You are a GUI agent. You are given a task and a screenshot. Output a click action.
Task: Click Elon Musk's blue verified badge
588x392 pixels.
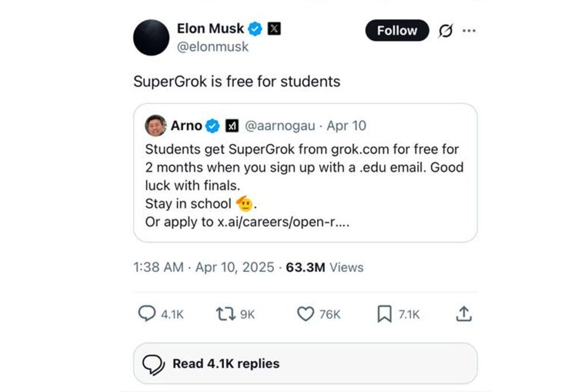tap(255, 29)
